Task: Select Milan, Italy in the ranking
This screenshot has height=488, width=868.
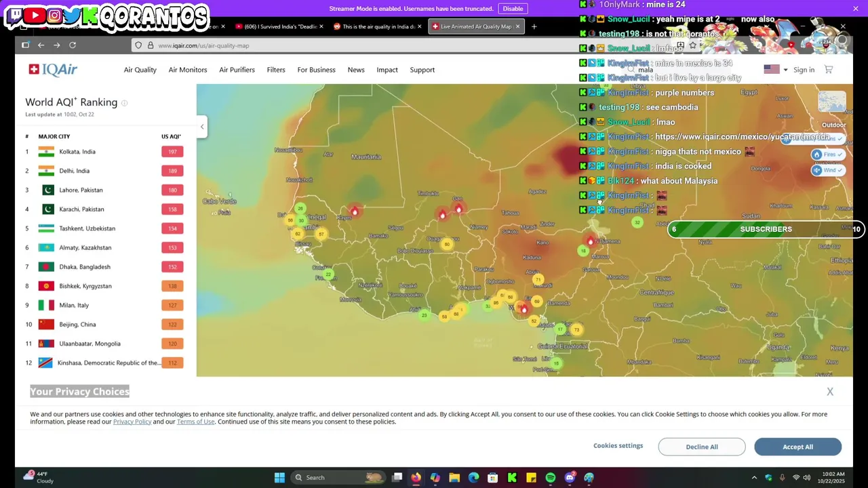Action: coord(104,305)
